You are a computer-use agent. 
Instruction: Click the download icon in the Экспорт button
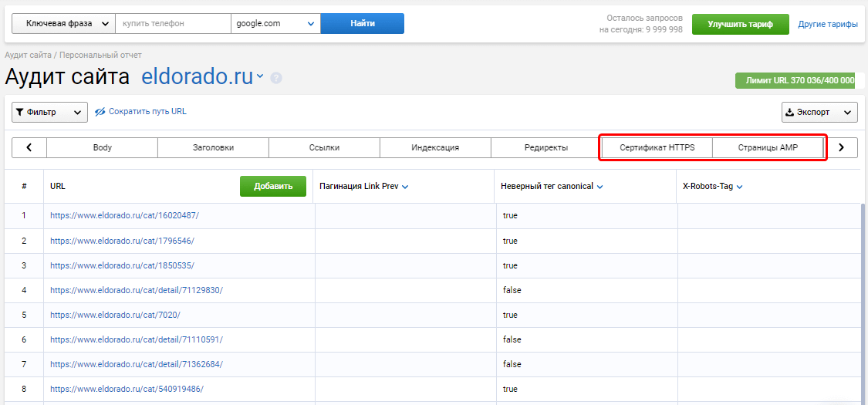[x=790, y=113]
